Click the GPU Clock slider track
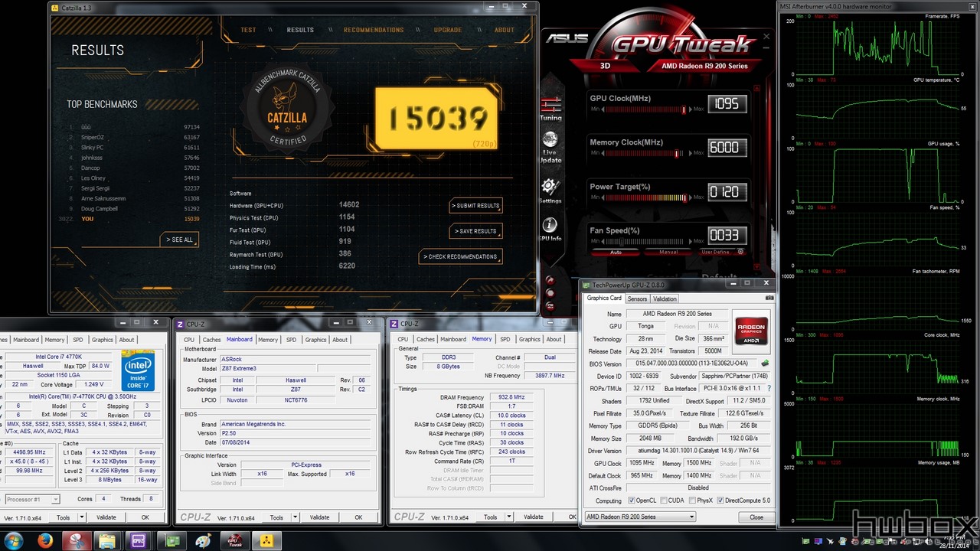The height and width of the screenshot is (551, 980). pos(645,109)
